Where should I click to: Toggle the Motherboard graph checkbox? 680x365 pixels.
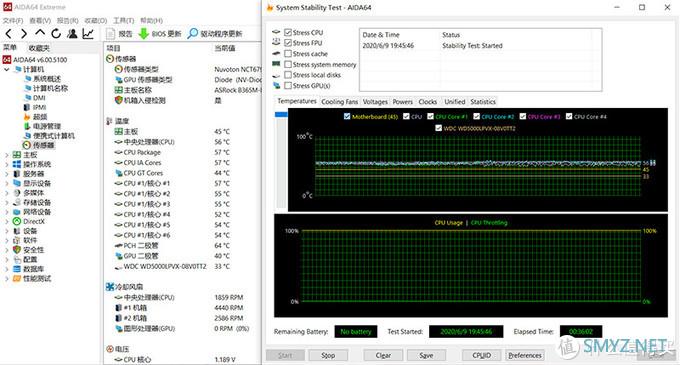[347, 116]
